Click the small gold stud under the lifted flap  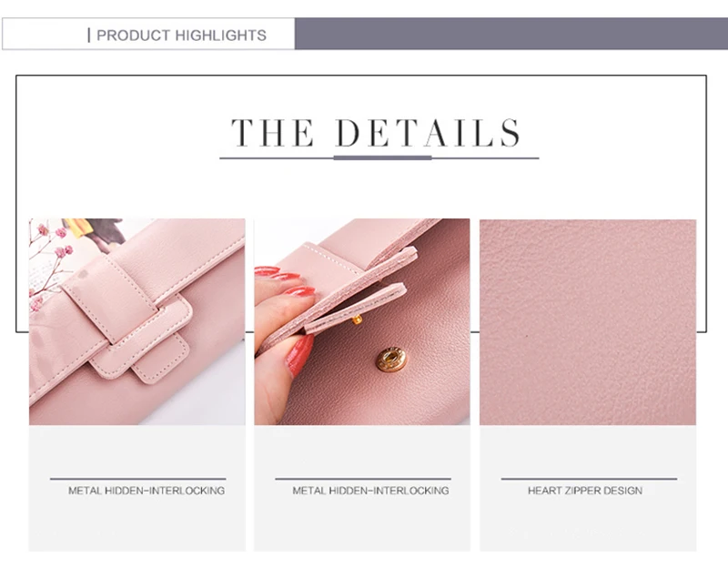click(357, 319)
